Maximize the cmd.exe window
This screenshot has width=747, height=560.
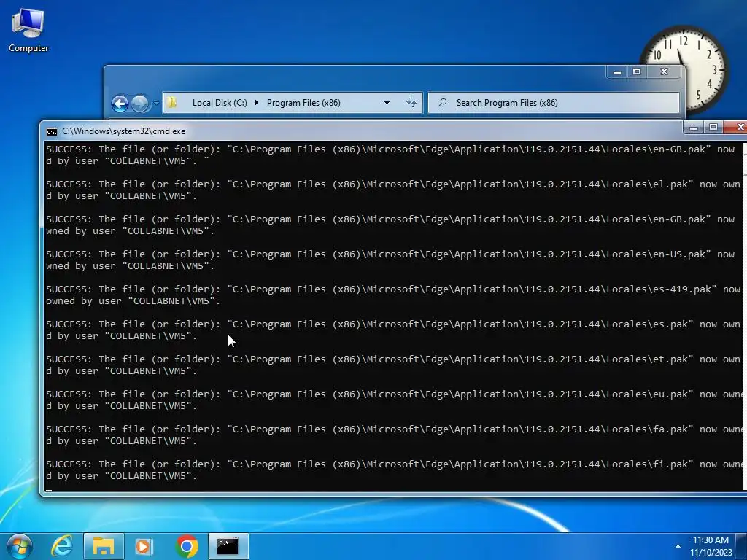713,127
